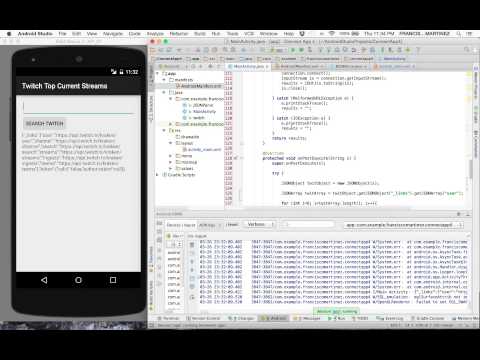
Task: Collapse the res folder arrow
Action: (164, 130)
